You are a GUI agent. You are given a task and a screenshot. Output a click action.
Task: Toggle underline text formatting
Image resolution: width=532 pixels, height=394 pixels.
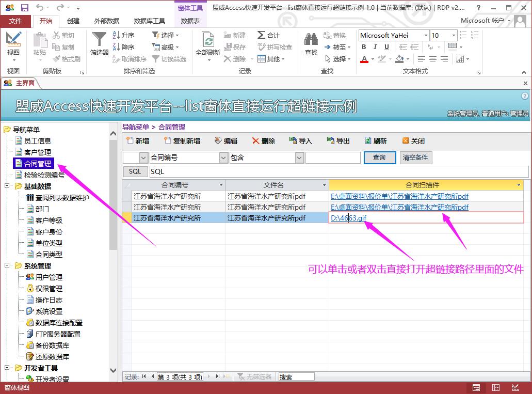[386, 47]
